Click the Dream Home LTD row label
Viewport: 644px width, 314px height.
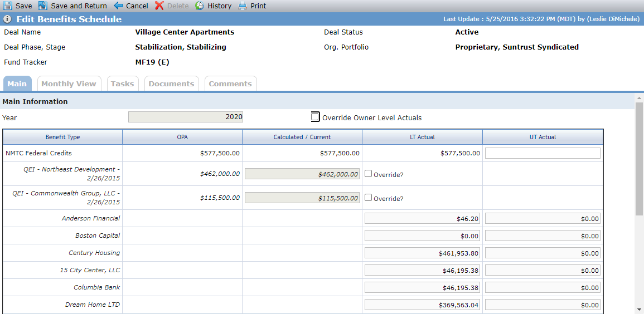pos(93,305)
